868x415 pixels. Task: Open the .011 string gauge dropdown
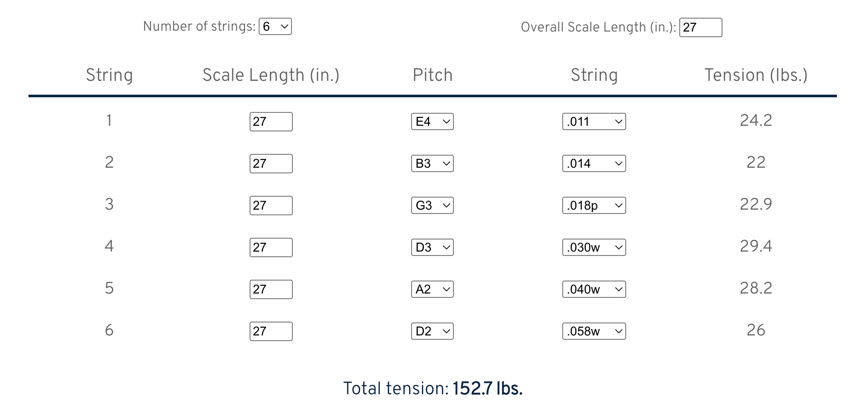pyautogui.click(x=594, y=121)
